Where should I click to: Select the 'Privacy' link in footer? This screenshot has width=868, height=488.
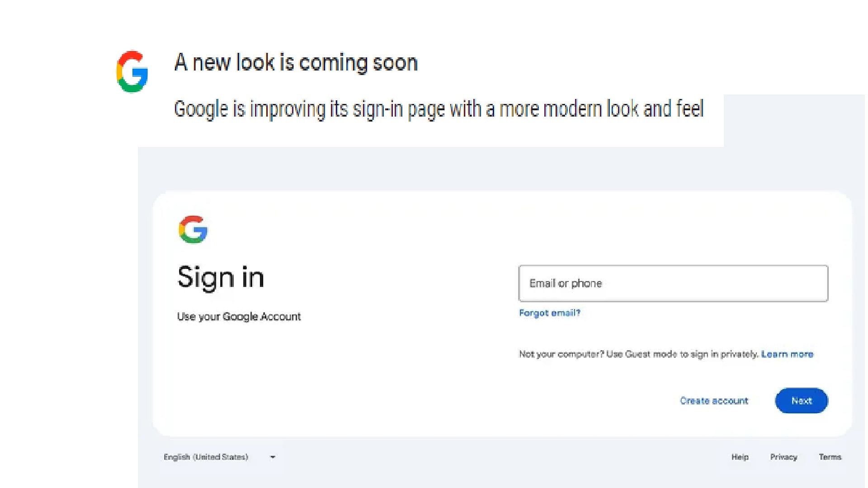click(x=783, y=456)
